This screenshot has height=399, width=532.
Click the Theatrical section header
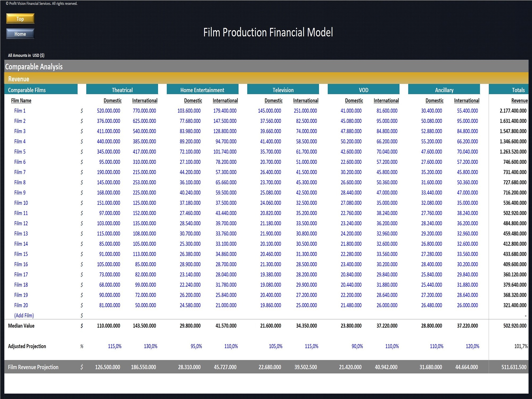click(122, 90)
